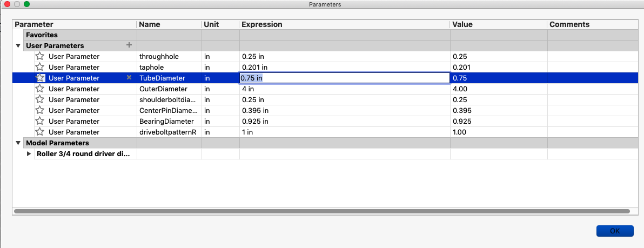Click the Favorites row in the parameter list
This screenshot has height=248, width=644.
42,35
